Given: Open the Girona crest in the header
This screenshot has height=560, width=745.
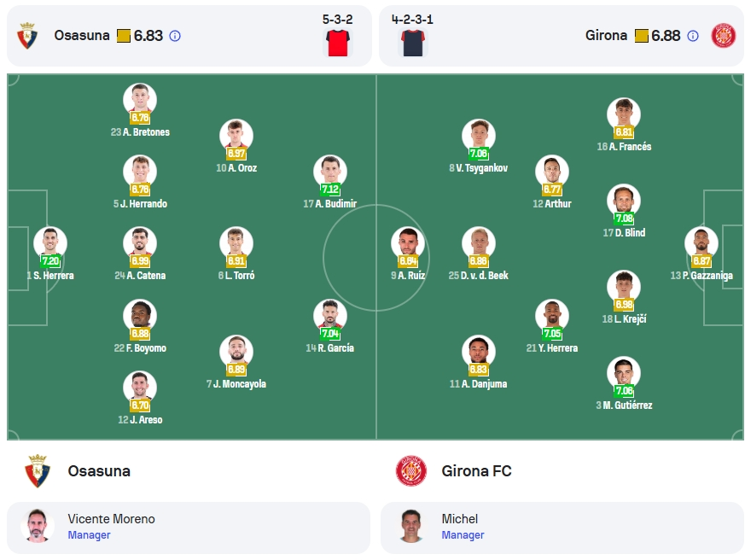Looking at the screenshot, I should pos(723,36).
